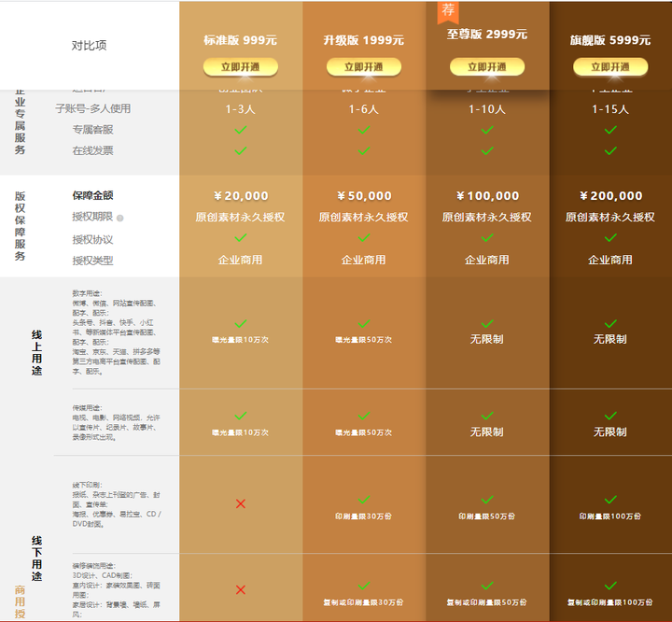Click 线下印刷 check mark in 升级版 column

(364, 500)
